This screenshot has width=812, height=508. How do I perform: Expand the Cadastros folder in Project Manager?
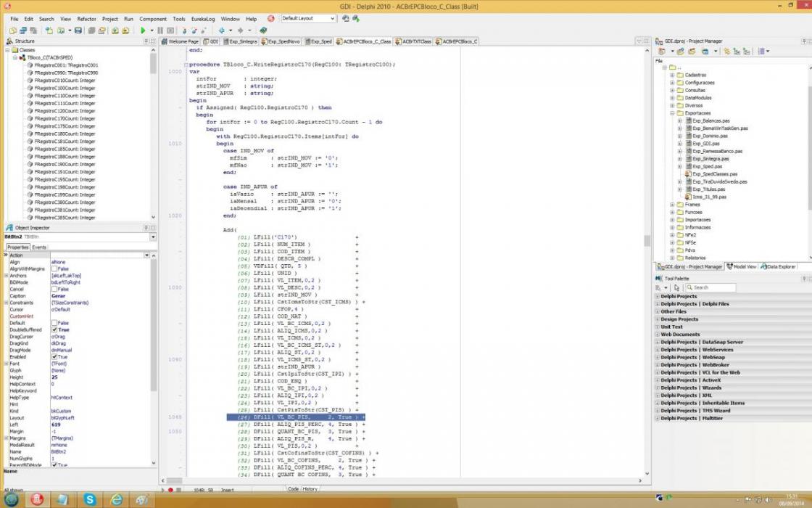coord(672,75)
